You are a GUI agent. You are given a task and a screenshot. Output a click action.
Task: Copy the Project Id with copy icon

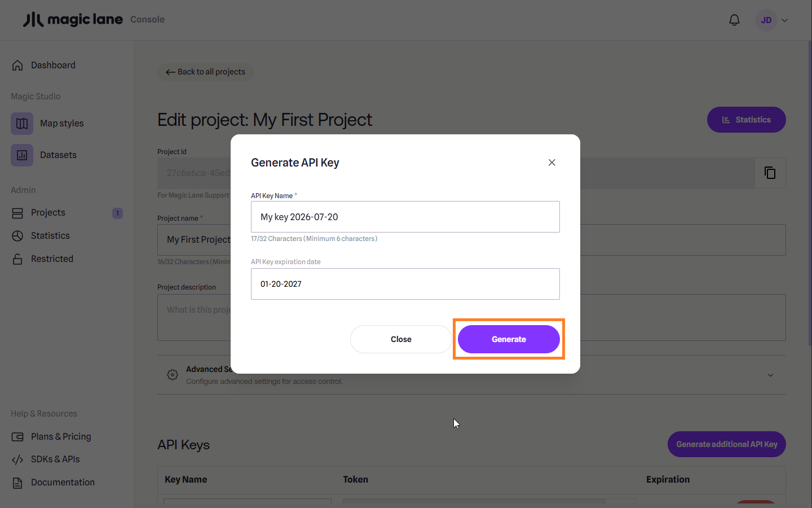coord(770,173)
